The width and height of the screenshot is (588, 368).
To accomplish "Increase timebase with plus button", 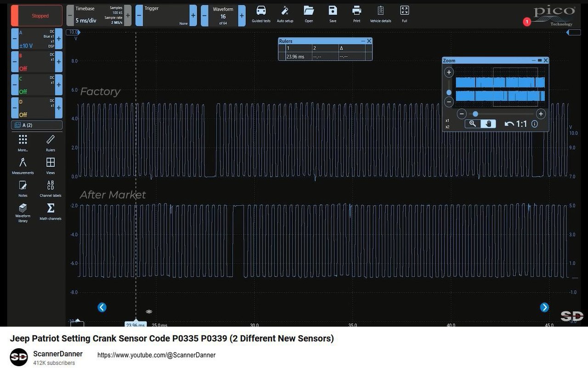I will tap(128, 16).
